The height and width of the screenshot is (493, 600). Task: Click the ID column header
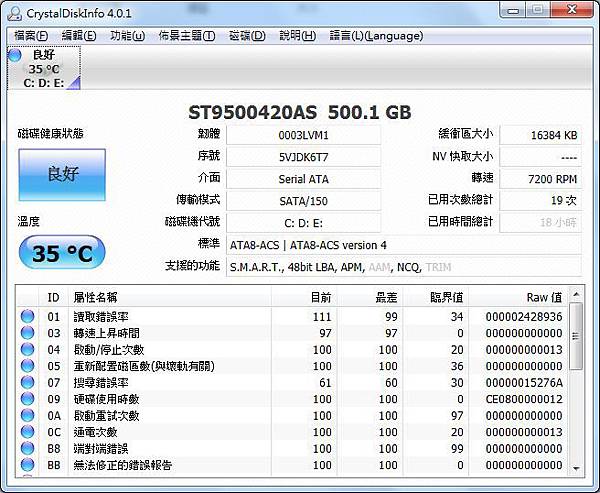pyautogui.click(x=54, y=297)
